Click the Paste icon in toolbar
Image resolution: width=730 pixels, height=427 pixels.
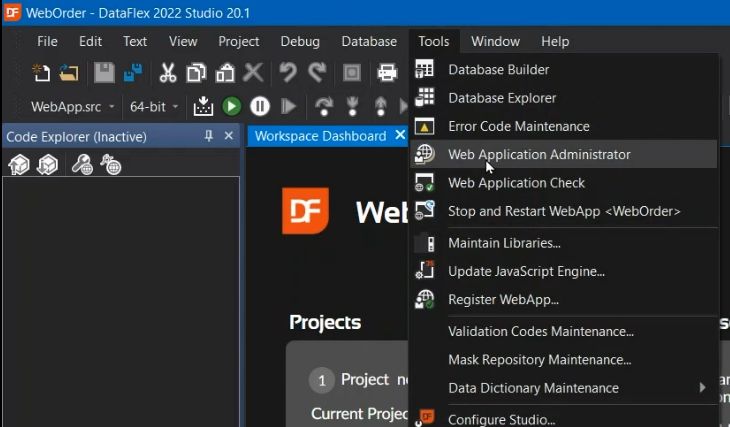coord(224,73)
